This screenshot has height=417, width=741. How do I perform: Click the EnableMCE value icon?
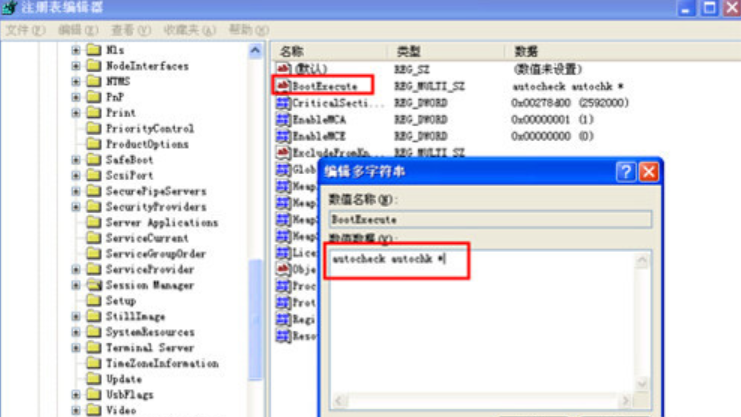284,136
